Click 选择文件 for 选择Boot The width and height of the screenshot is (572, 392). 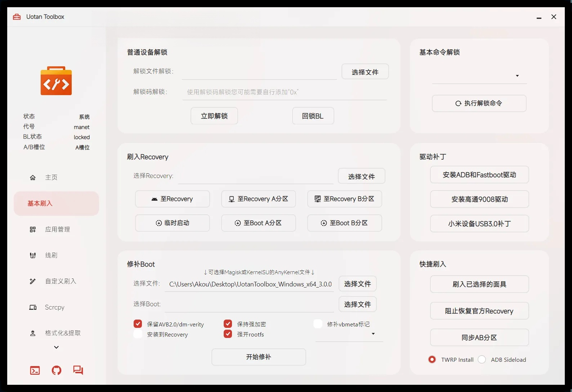click(358, 304)
